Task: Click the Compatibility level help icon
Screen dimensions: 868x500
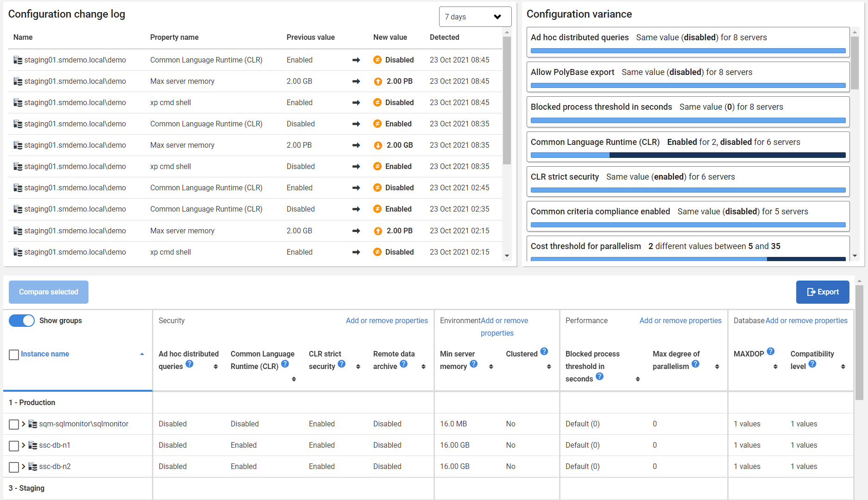Action: coord(812,364)
